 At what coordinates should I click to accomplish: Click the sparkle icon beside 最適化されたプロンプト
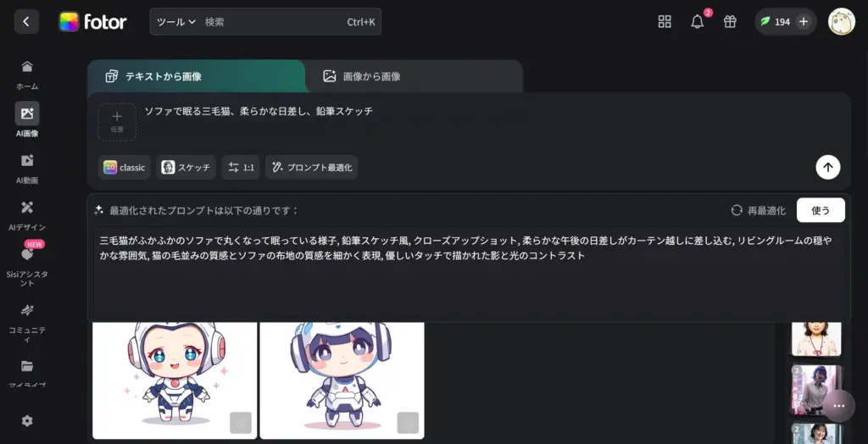99,210
